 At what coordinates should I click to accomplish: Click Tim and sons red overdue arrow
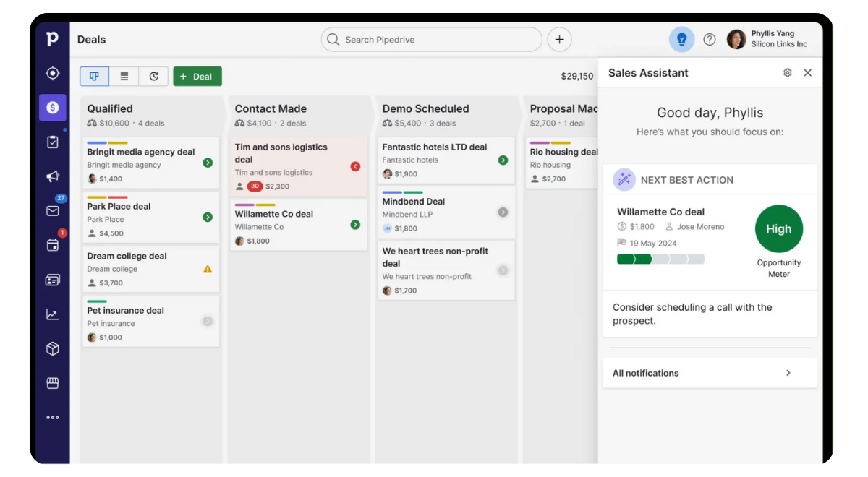(355, 166)
